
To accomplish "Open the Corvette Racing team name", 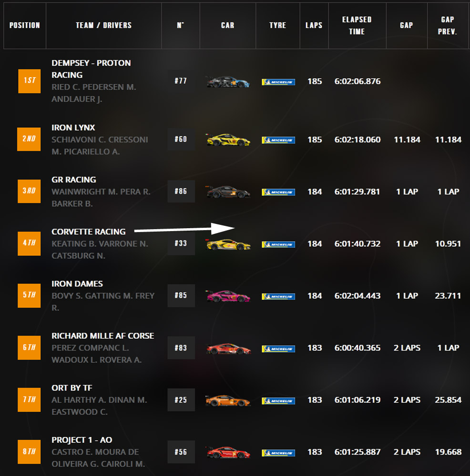I will [x=89, y=232].
